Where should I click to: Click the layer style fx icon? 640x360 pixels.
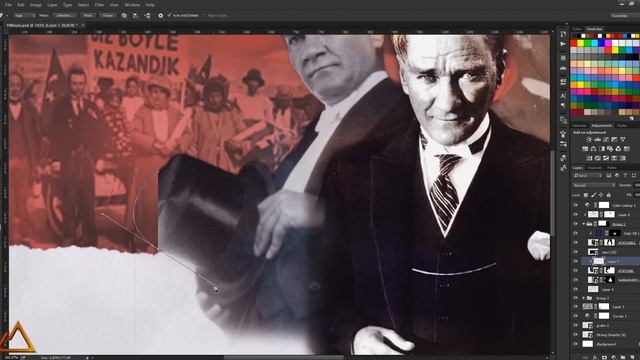pos(595,357)
